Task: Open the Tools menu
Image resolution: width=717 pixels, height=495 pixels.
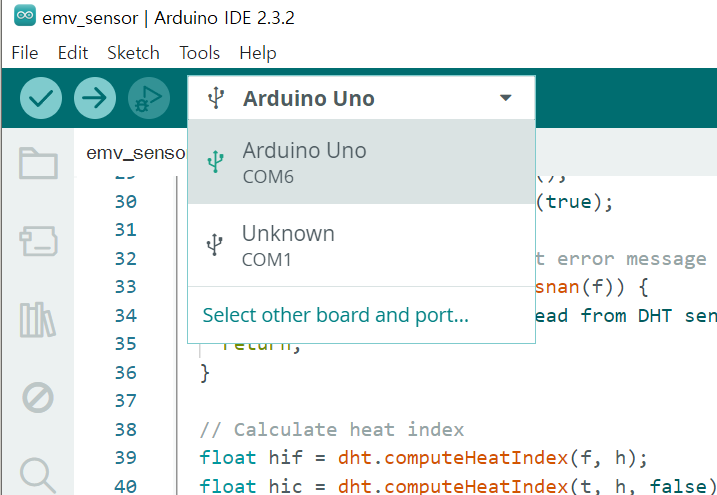Action: pyautogui.click(x=199, y=53)
